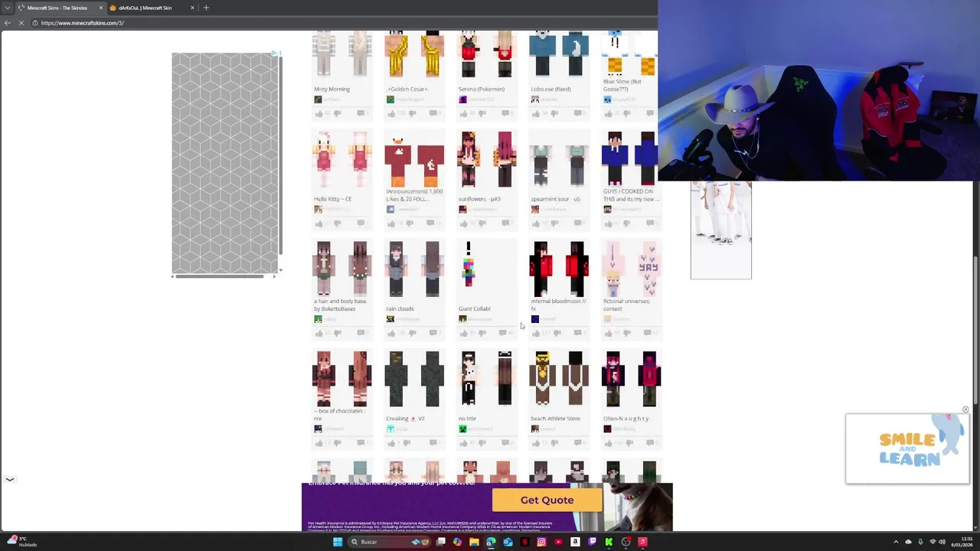Image resolution: width=980 pixels, height=551 pixels.
Task: Close the dArKsOuL Minecraft Skin tab
Action: pyautogui.click(x=191, y=8)
